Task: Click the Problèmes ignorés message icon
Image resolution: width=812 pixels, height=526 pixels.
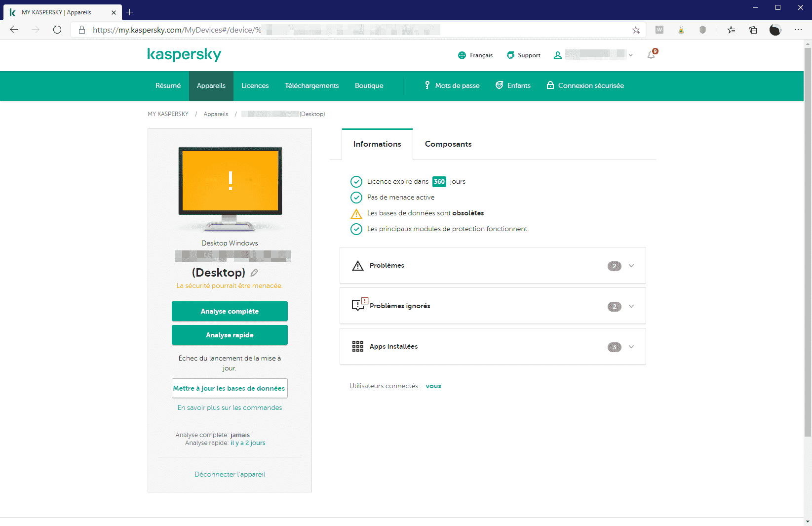Action: pos(359,305)
